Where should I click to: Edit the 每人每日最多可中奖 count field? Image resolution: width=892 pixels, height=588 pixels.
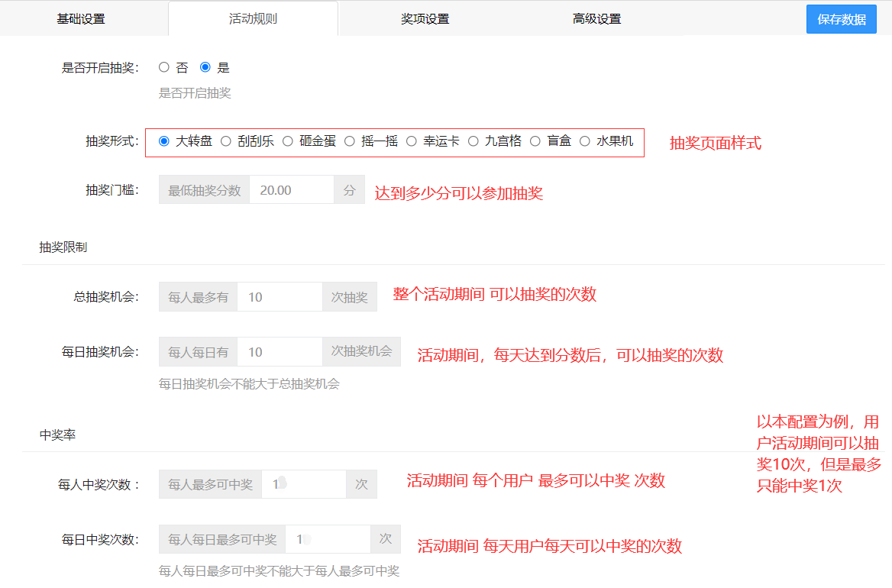328,539
